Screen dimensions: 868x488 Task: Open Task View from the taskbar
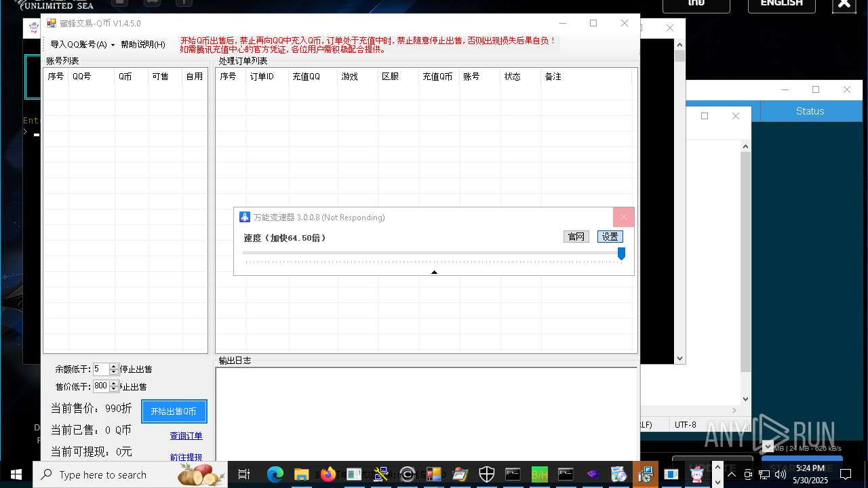pos(244,474)
